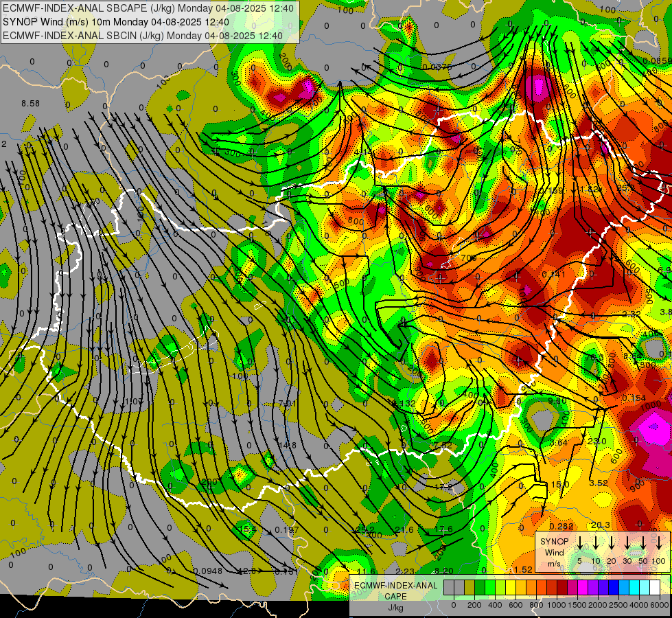The height and width of the screenshot is (618, 672).
Task: Click the station value 0.132
Action: pyautogui.click(x=404, y=403)
